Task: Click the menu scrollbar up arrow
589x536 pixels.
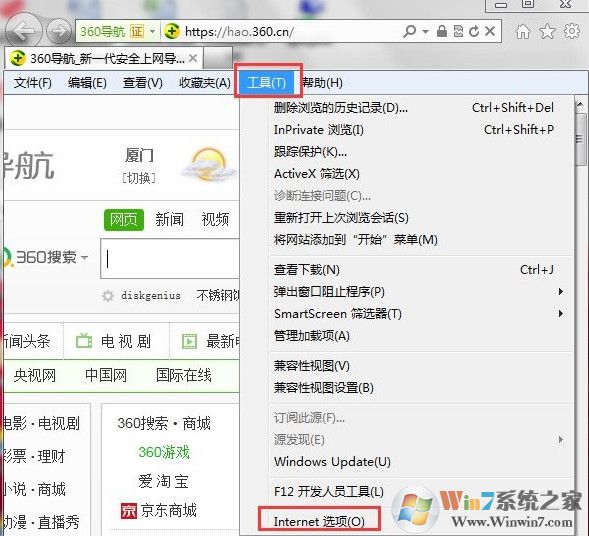Action: (580, 104)
